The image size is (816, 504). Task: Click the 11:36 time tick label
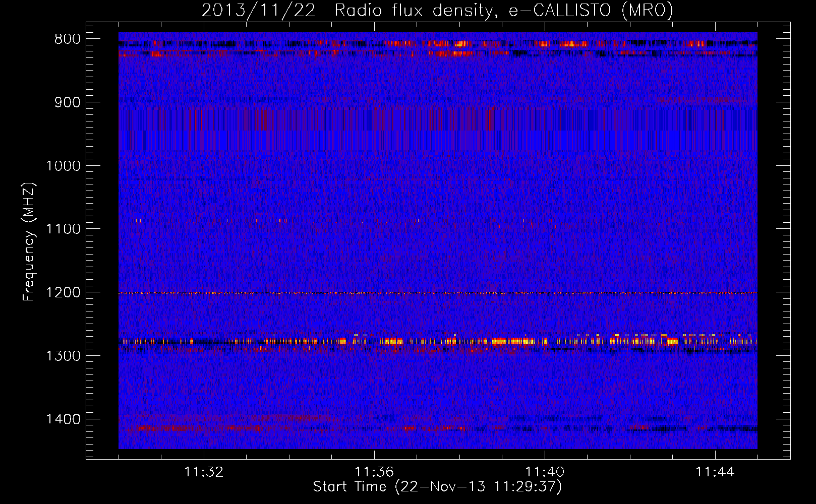pyautogui.click(x=374, y=472)
